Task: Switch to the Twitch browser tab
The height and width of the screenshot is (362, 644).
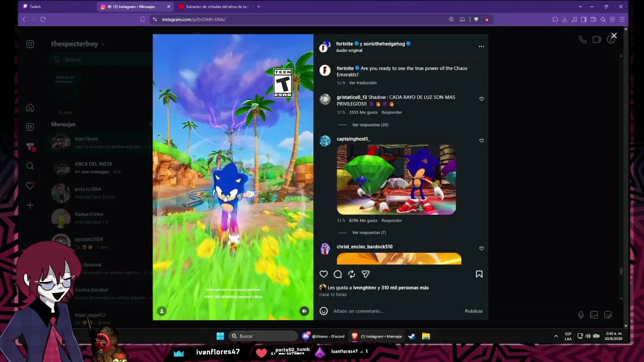Action: click(57, 7)
